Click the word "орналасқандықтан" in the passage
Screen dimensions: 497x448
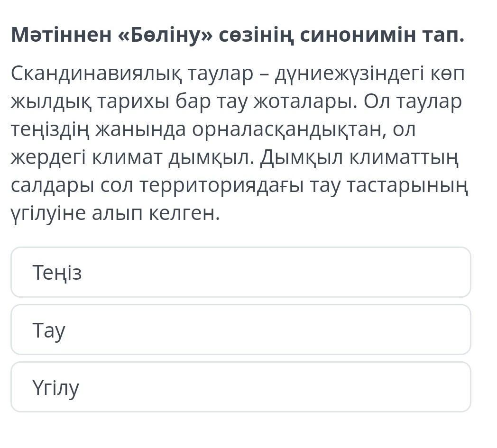[289, 130]
